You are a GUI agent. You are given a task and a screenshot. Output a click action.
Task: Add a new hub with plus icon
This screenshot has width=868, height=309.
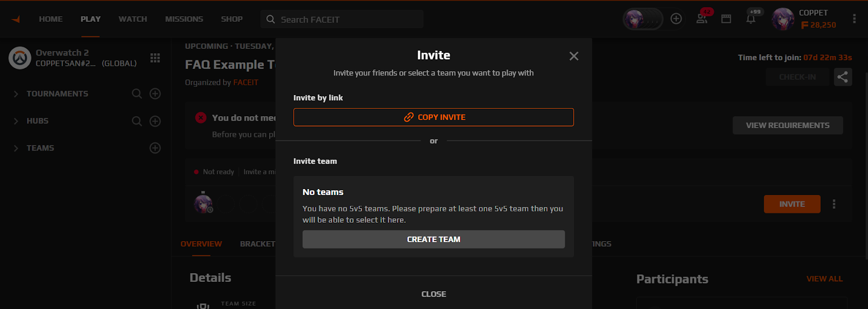155,121
